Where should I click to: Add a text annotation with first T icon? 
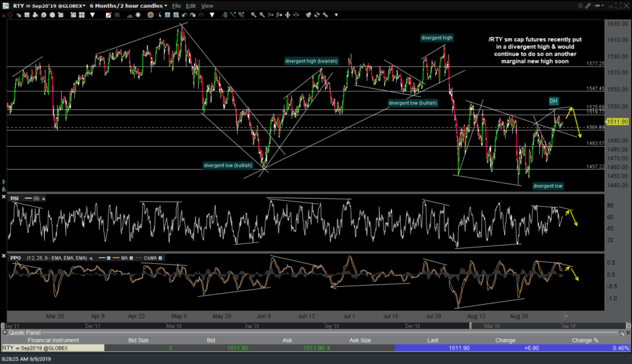(168, 15)
